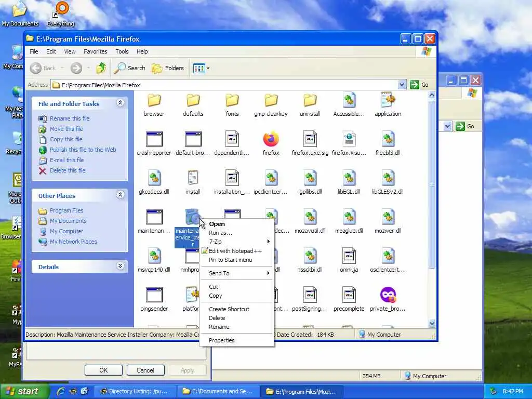Select the uninstall folder

[x=310, y=101]
